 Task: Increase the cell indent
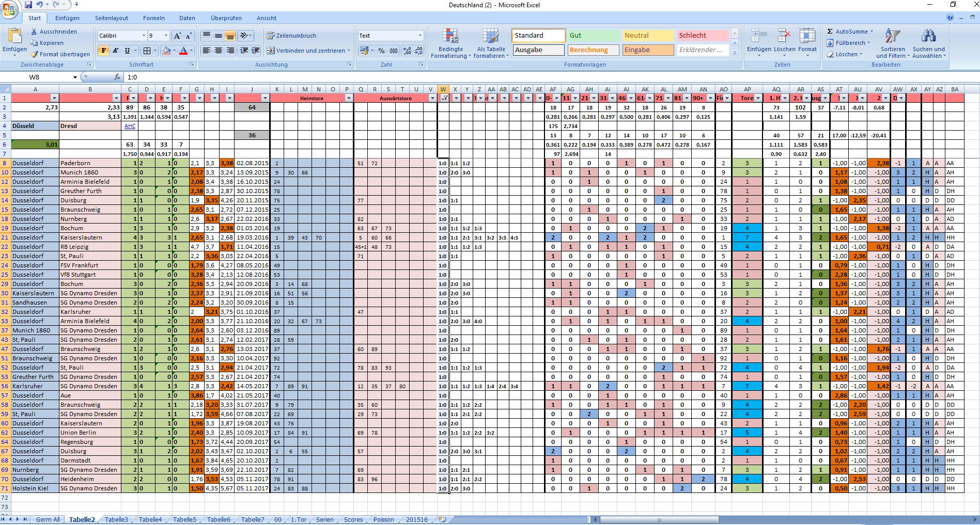255,51
